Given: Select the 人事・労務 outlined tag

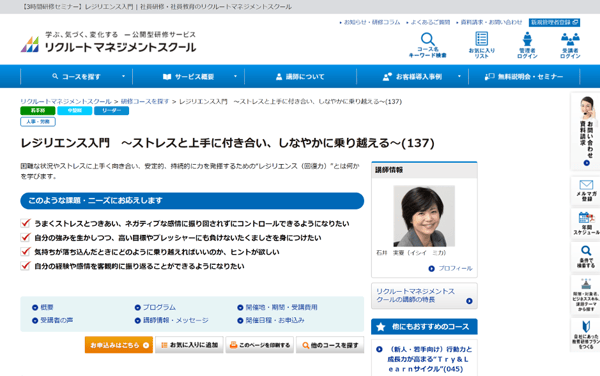Looking at the screenshot, I should (x=38, y=122).
